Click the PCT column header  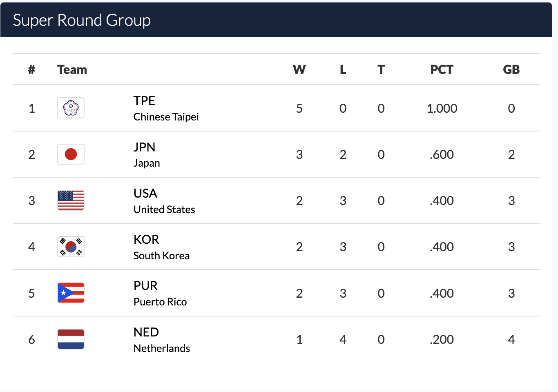(x=442, y=69)
